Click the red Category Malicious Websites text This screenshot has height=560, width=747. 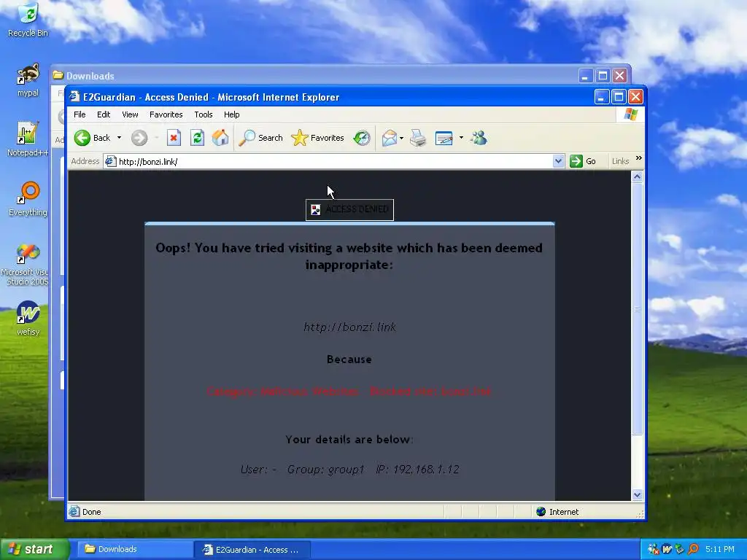pyautogui.click(x=349, y=392)
